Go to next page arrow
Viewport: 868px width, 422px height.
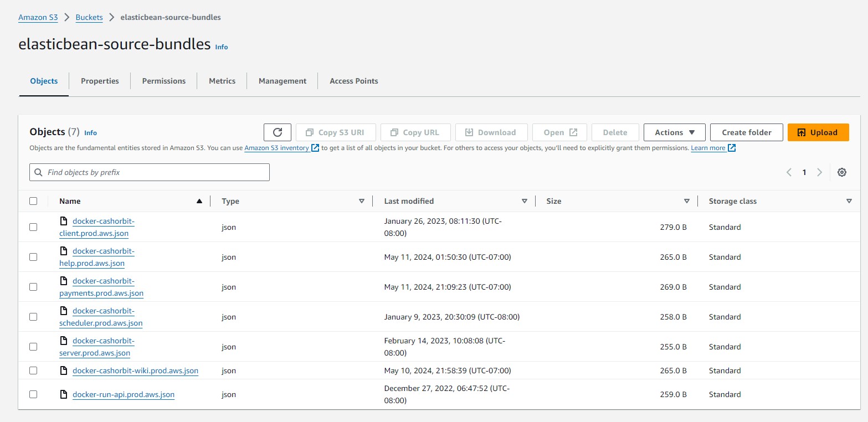click(x=819, y=172)
